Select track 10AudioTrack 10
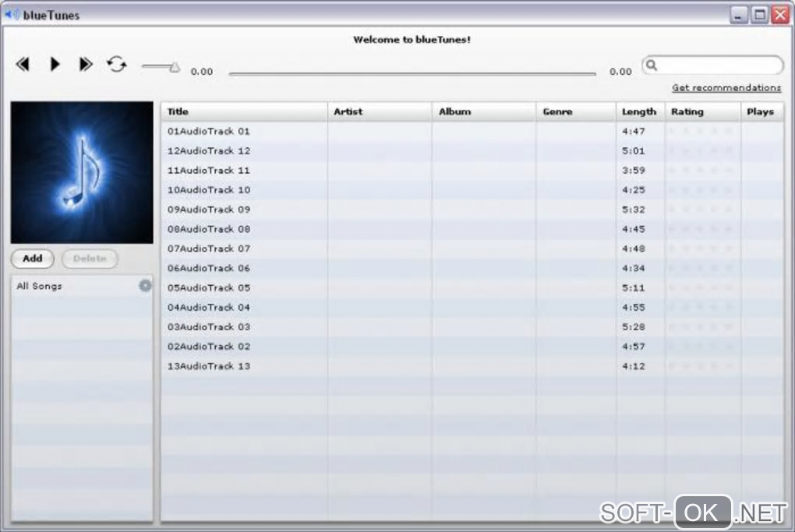Screen dimensions: 795x532 [472, 190]
